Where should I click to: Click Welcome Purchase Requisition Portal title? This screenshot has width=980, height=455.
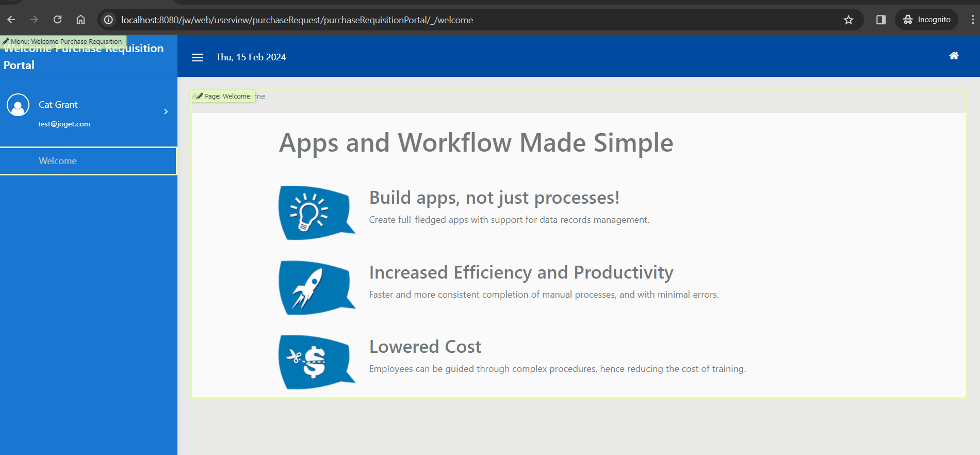click(x=84, y=57)
